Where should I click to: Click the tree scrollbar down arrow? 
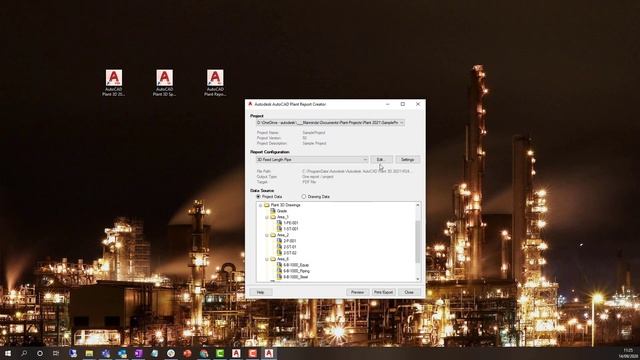418,279
